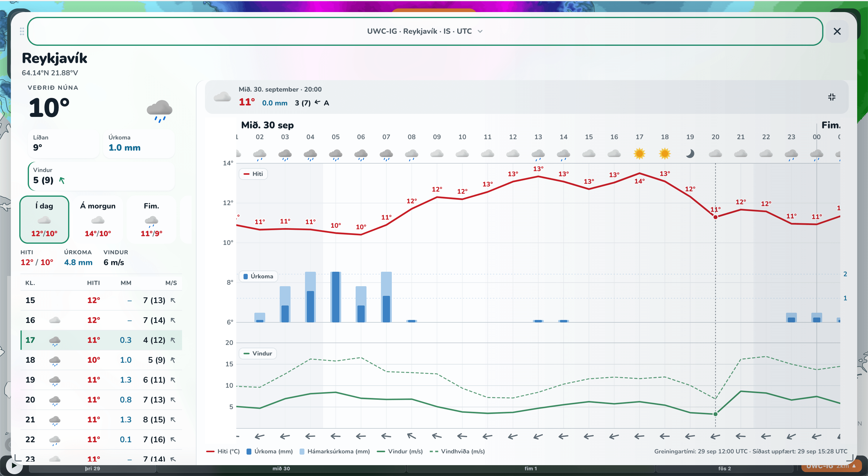Select the Á morgun day card
Screen dimensions: 868x476
98,219
